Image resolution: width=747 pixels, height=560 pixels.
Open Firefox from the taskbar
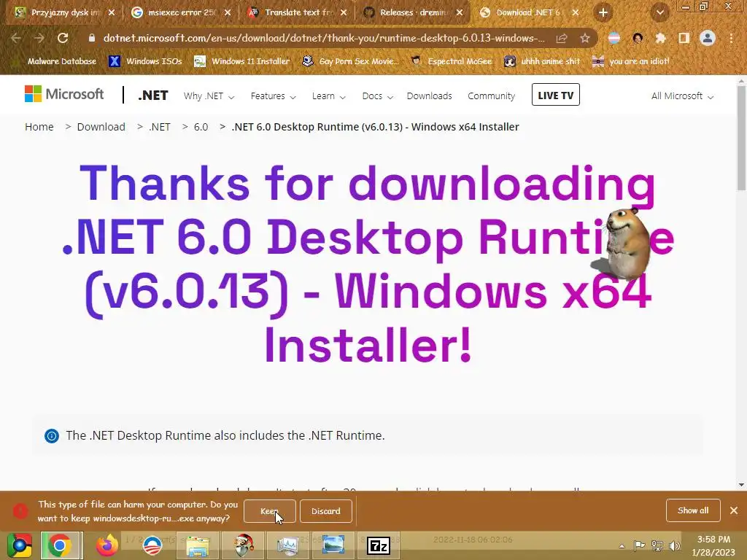(107, 545)
